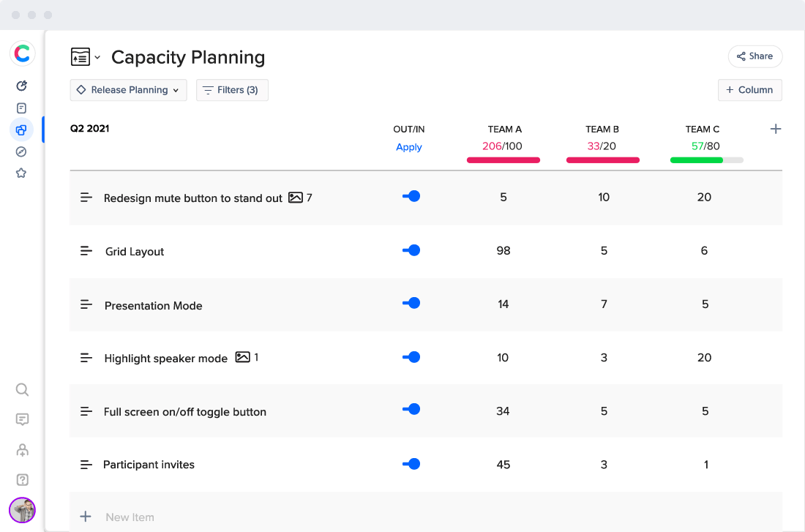Screen dimensions: 805x532
Task: Open the compass icon in the sidebar
Action: point(21,151)
